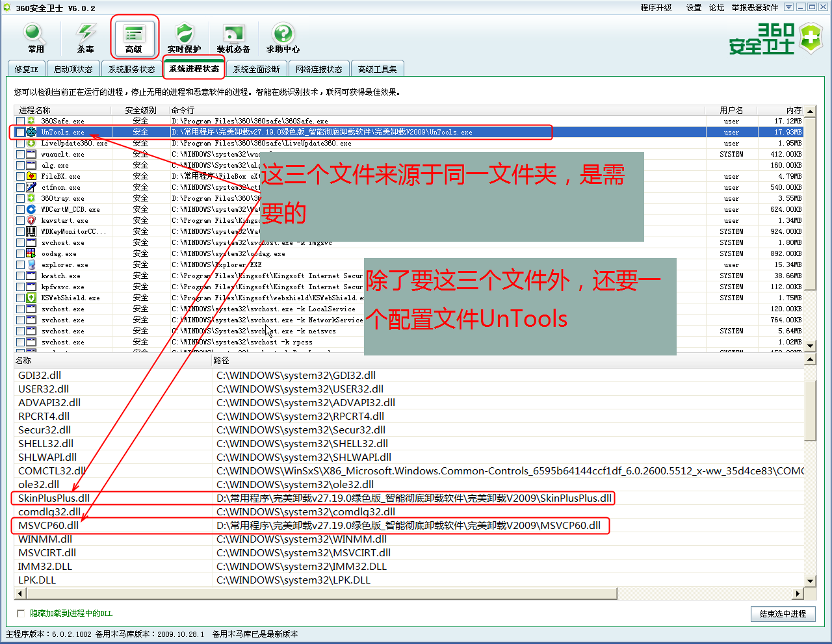This screenshot has width=832, height=644.
Task: Open the 常用 toolbar section
Action: (35, 38)
